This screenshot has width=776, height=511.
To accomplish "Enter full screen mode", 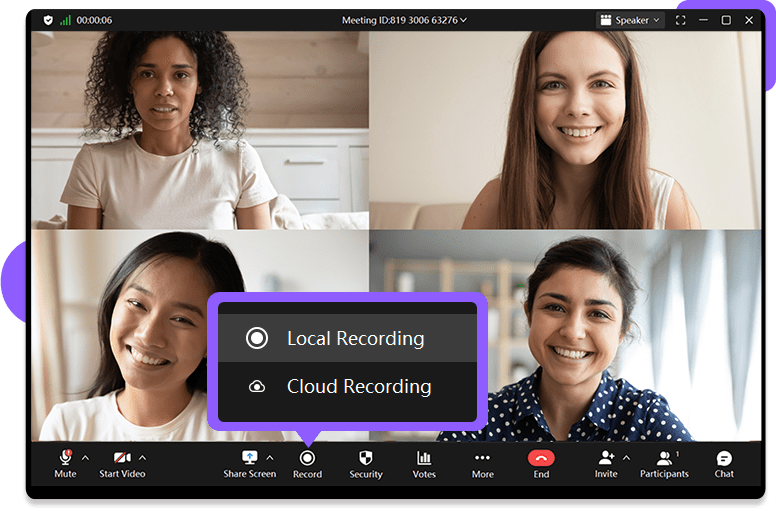I will point(680,20).
